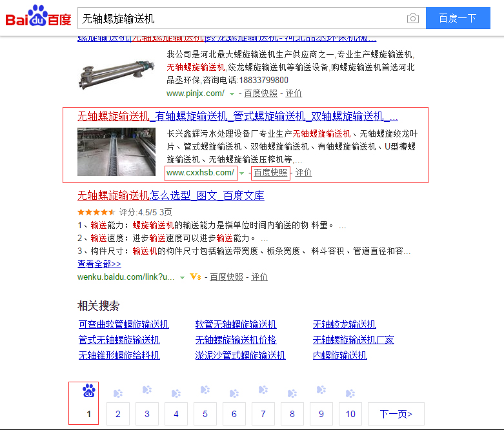Open the pipe conveyor product thumbnail

point(116,74)
